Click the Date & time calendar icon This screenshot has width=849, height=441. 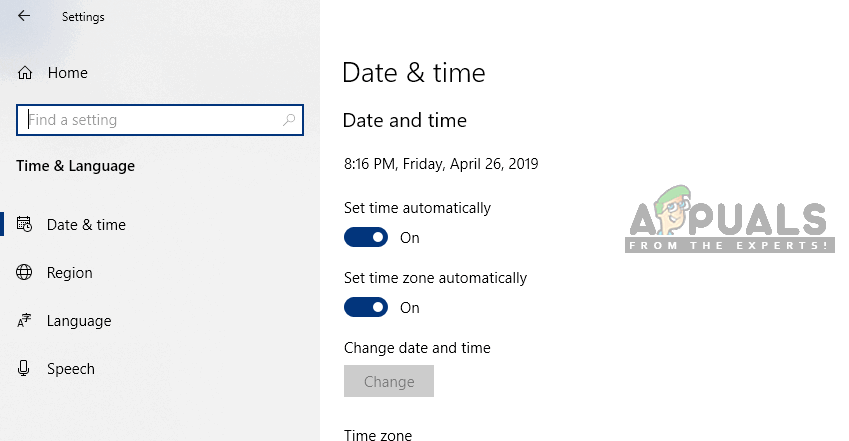(x=25, y=225)
